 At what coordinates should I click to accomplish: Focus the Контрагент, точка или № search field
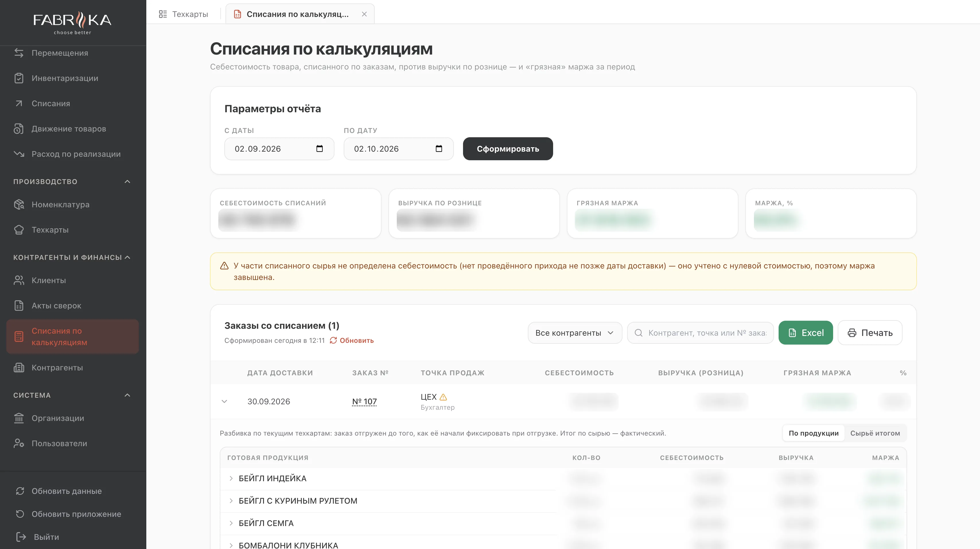(700, 333)
